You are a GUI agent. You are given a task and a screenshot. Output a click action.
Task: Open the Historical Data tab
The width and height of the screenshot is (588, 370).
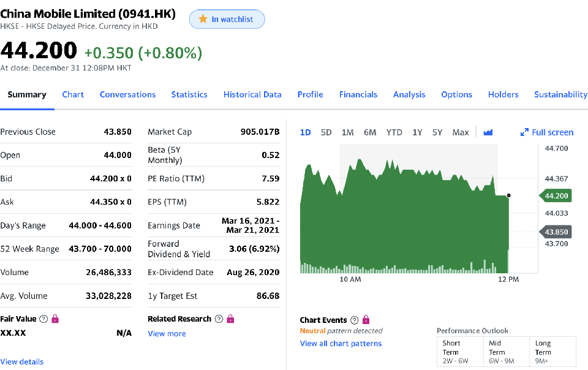[x=252, y=94]
